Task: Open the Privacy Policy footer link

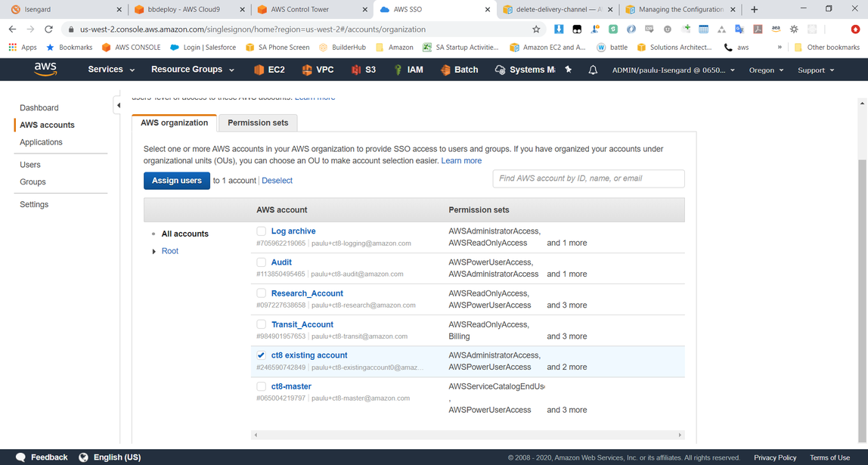Action: click(x=775, y=457)
